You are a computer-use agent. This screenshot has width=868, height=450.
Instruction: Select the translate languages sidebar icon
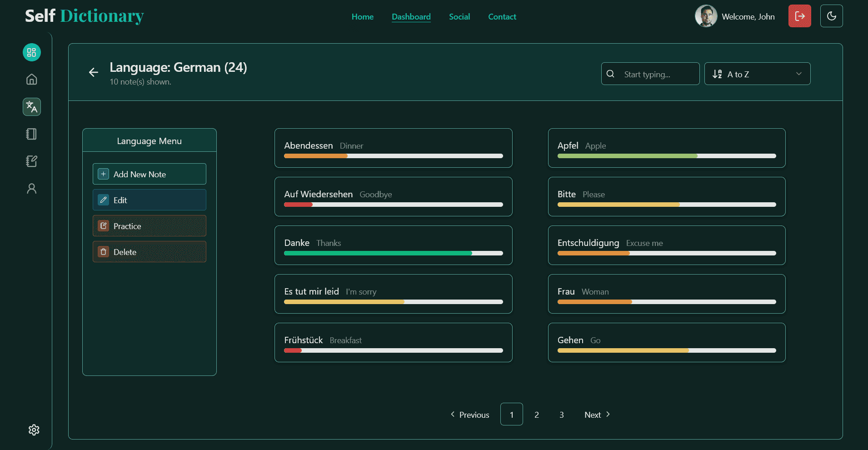coord(31,107)
